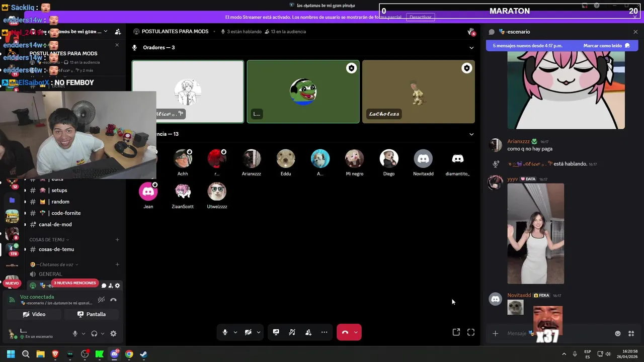Open the apps launcher icon in chat
The width and height of the screenshot is (644, 362).
(x=631, y=333)
